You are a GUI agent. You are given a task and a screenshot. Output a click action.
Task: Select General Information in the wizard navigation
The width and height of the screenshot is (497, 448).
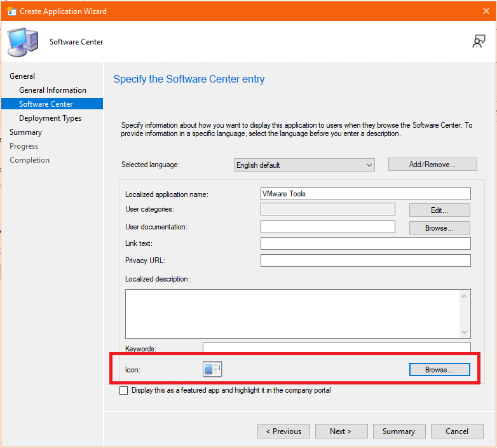coord(53,90)
